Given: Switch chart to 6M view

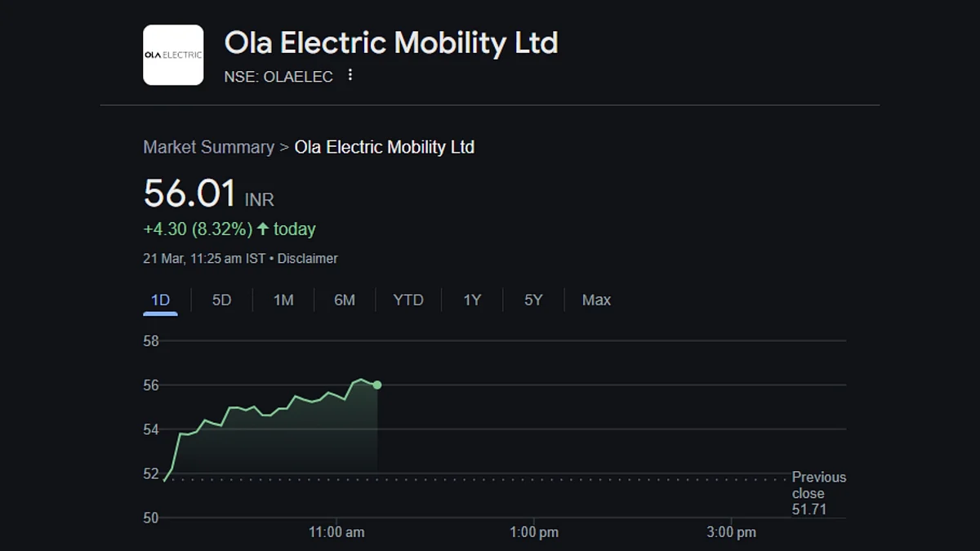Looking at the screenshot, I should pyautogui.click(x=345, y=300).
